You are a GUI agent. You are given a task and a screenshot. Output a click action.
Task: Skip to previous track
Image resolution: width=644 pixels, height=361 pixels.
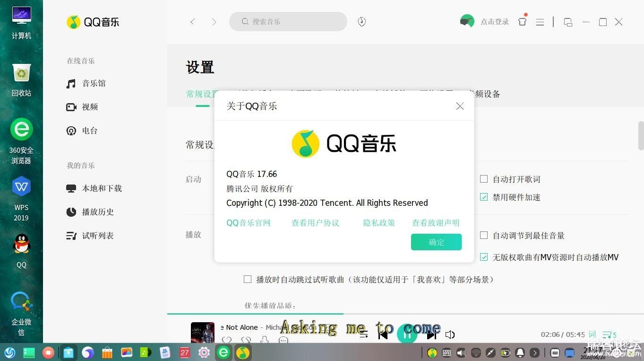(383, 335)
